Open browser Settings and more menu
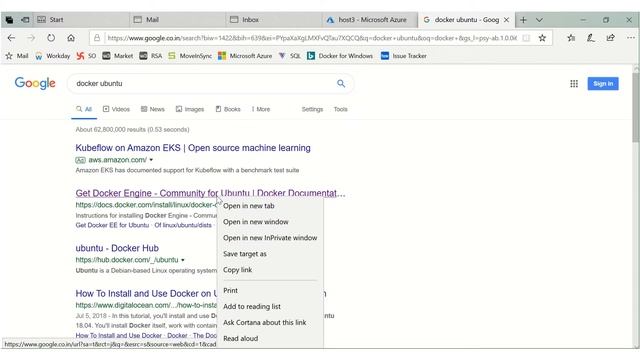640x360 pixels. 631,38
